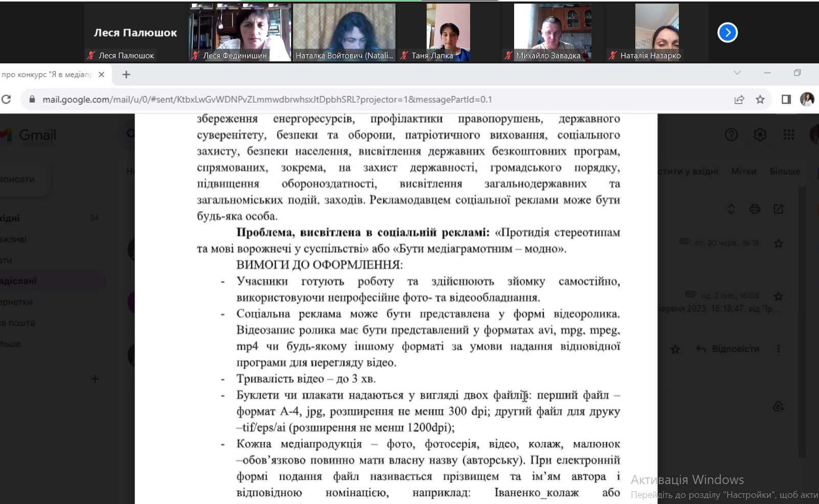Select Михайло Завадка's video thumbnail
This screenshot has width=819, height=504.
click(x=552, y=33)
